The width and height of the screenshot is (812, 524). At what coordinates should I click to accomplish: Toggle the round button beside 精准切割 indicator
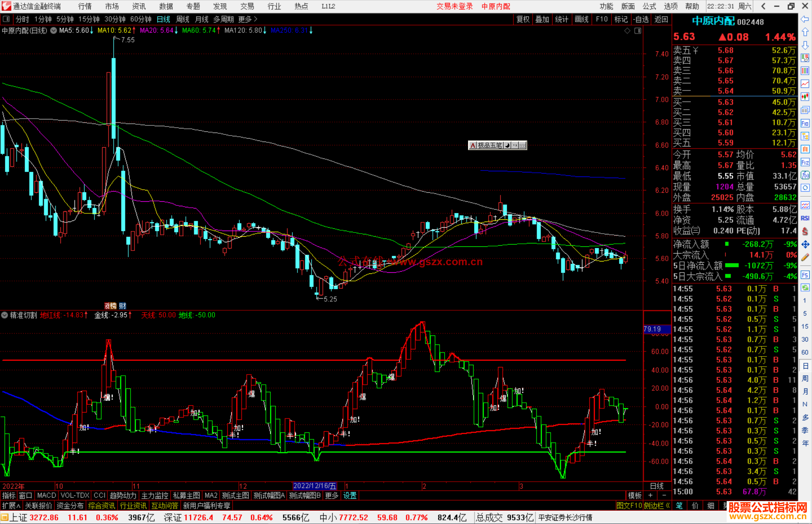point(5,315)
